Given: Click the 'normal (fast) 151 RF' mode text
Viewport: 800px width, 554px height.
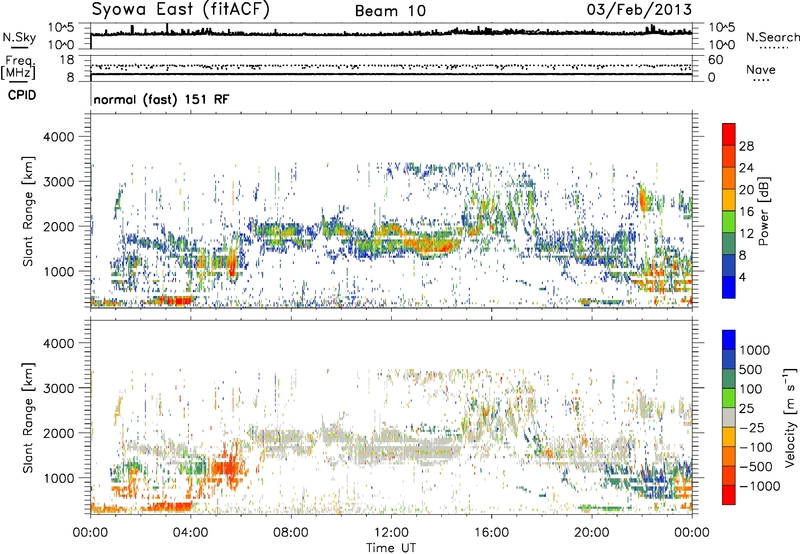Looking at the screenshot, I should pos(161,99).
